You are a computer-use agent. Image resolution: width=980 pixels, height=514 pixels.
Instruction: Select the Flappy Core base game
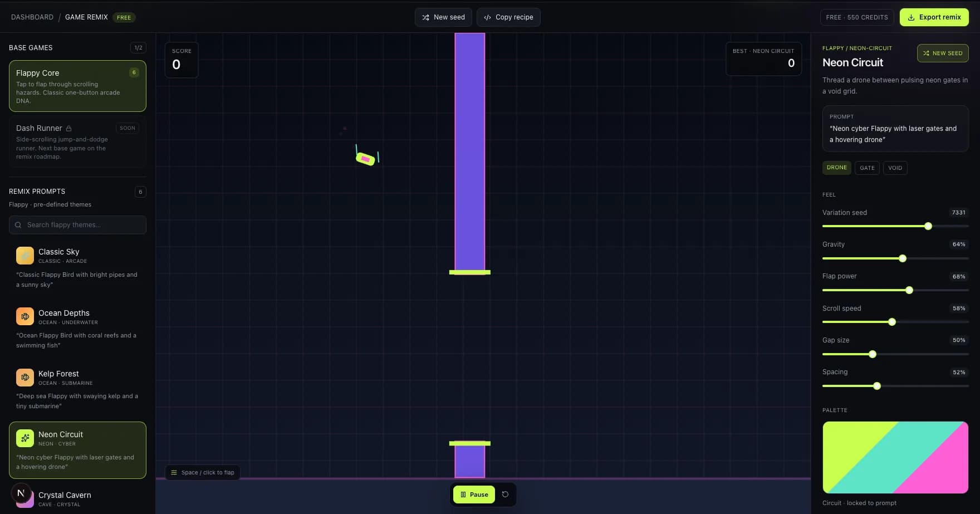pos(77,86)
